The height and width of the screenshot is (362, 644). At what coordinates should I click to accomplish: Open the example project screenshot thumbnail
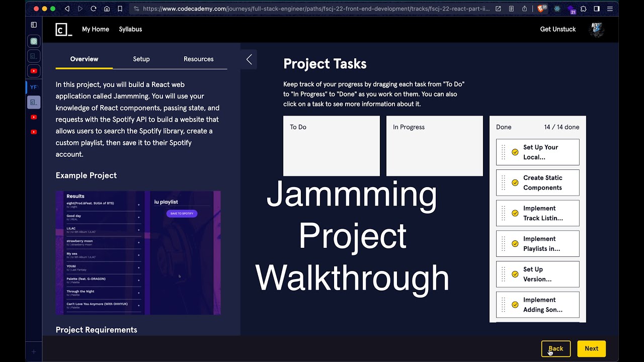[138, 253]
